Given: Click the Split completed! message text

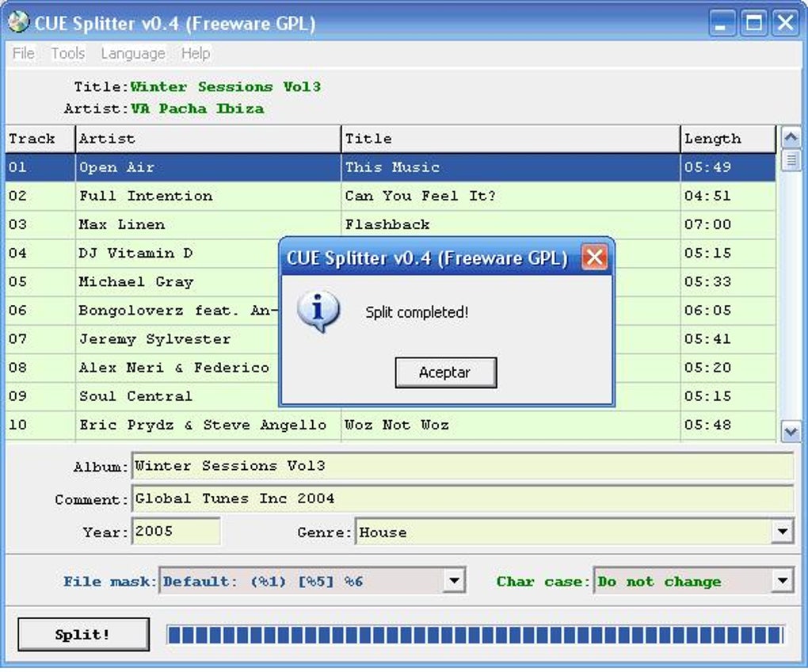Looking at the screenshot, I should click(x=417, y=312).
